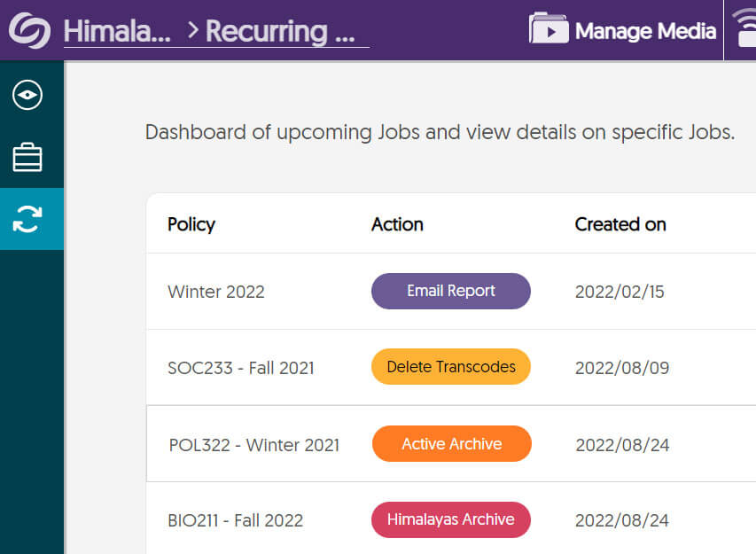
Task: Sort by the Policy column header
Action: point(191,224)
